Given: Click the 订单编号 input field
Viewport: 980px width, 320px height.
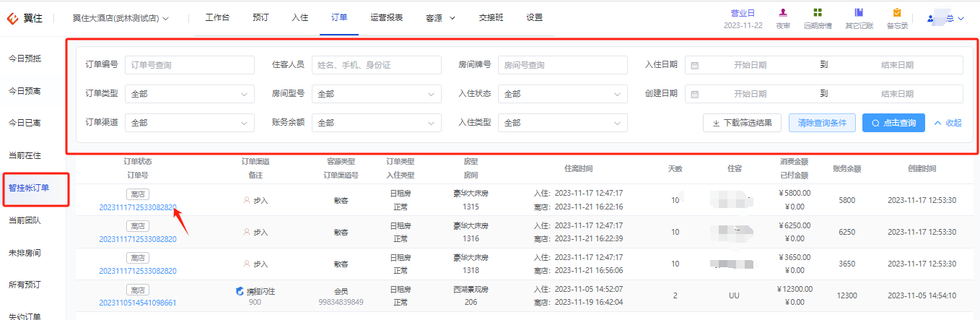Looking at the screenshot, I should (190, 65).
